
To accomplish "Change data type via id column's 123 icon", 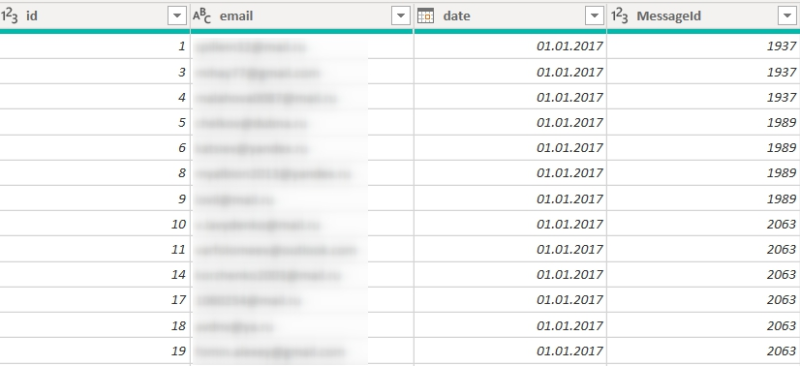I will tap(9, 16).
